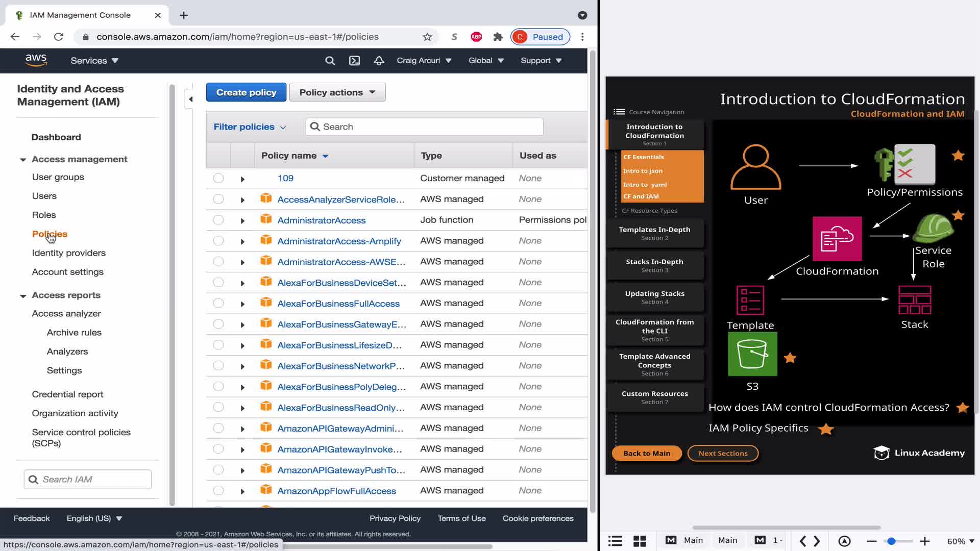
Task: Click the zoom in plus icon
Action: (x=924, y=541)
